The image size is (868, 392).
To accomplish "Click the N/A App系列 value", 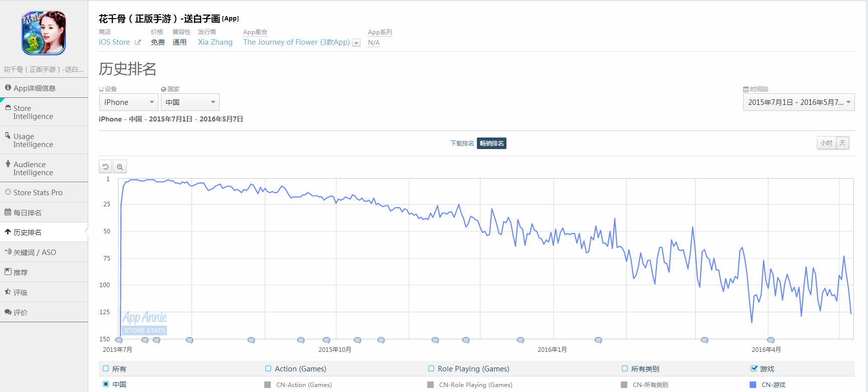I will (x=374, y=43).
